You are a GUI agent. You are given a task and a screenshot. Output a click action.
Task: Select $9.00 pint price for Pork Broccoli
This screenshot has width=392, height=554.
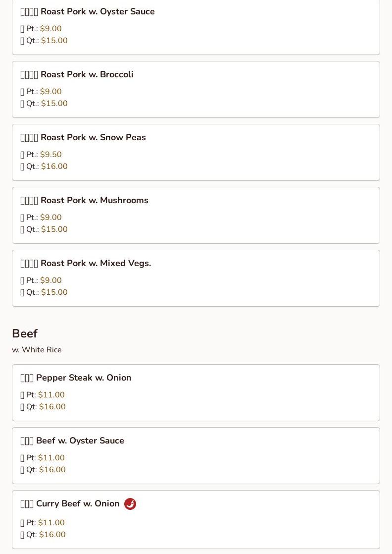(51, 92)
